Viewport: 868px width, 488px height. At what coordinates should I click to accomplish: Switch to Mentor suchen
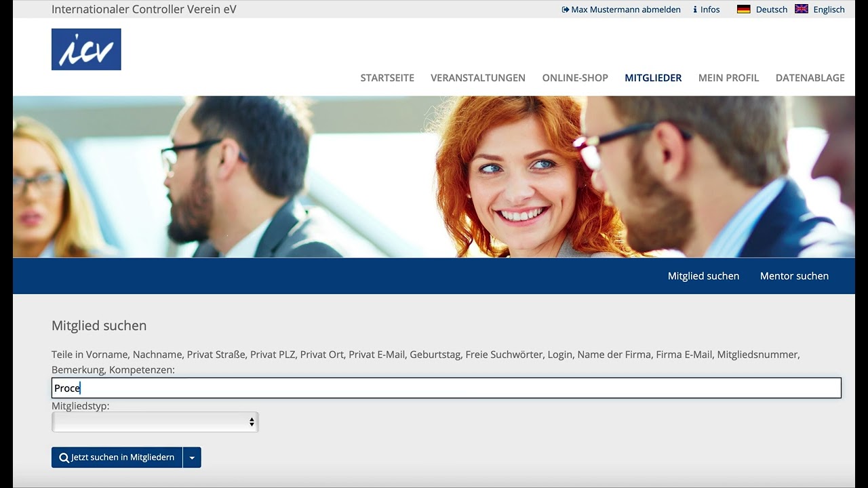pos(794,276)
